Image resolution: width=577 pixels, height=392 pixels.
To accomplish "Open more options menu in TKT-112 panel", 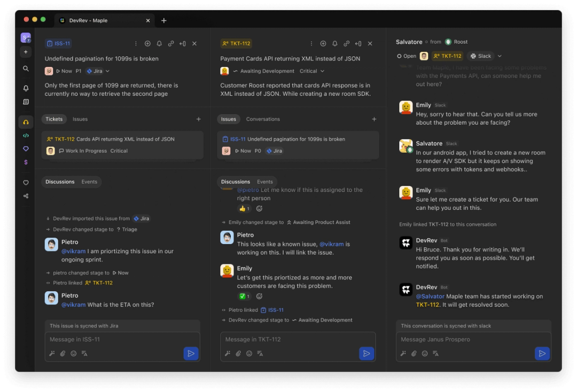I will pyautogui.click(x=311, y=43).
